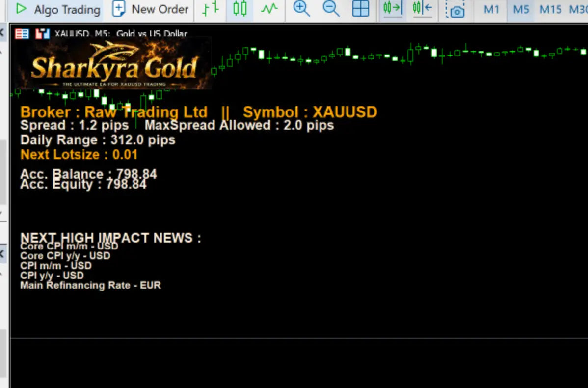This screenshot has height=388, width=588.
Task: Switch chart to line chart style
Action: click(269, 9)
